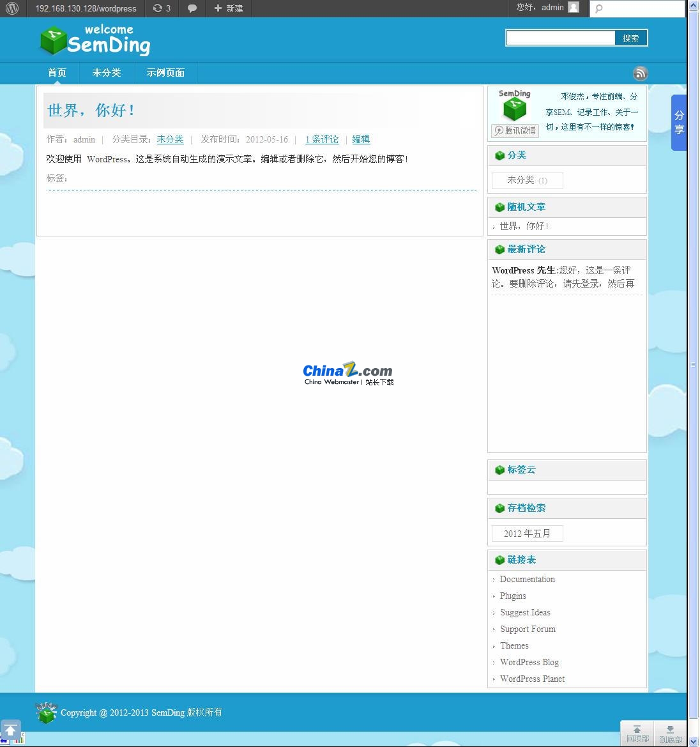700x747 pixels.
Task: Click the admin bar search magnifier
Action: pos(598,8)
